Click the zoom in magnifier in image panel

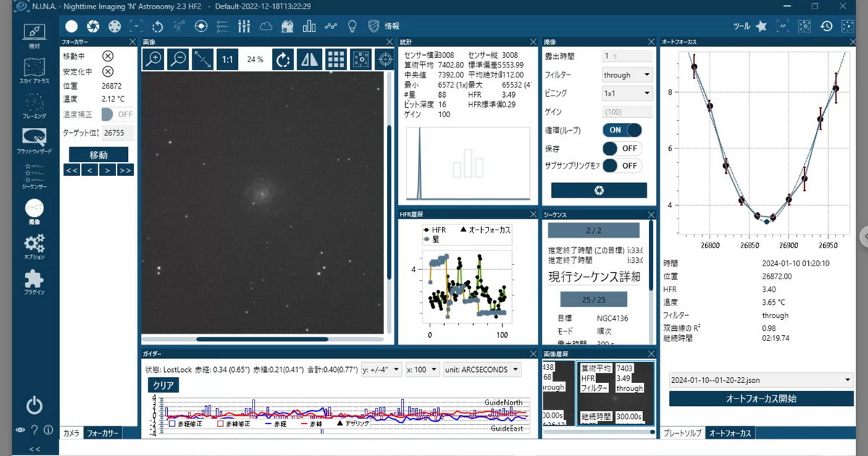(153, 59)
